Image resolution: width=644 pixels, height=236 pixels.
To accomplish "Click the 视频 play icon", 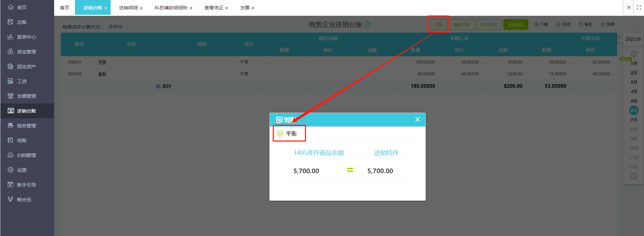I will [559, 25].
